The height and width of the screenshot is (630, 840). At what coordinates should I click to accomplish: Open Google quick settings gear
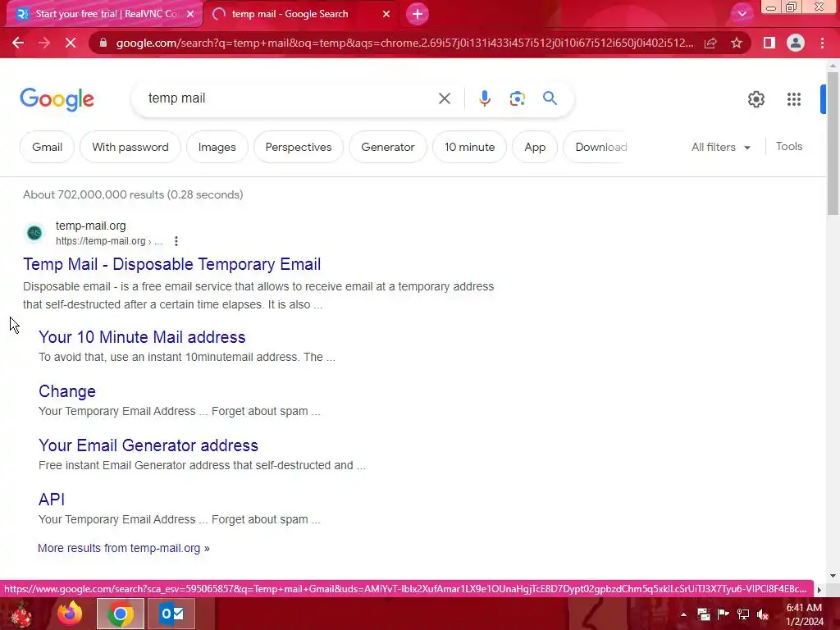756,99
